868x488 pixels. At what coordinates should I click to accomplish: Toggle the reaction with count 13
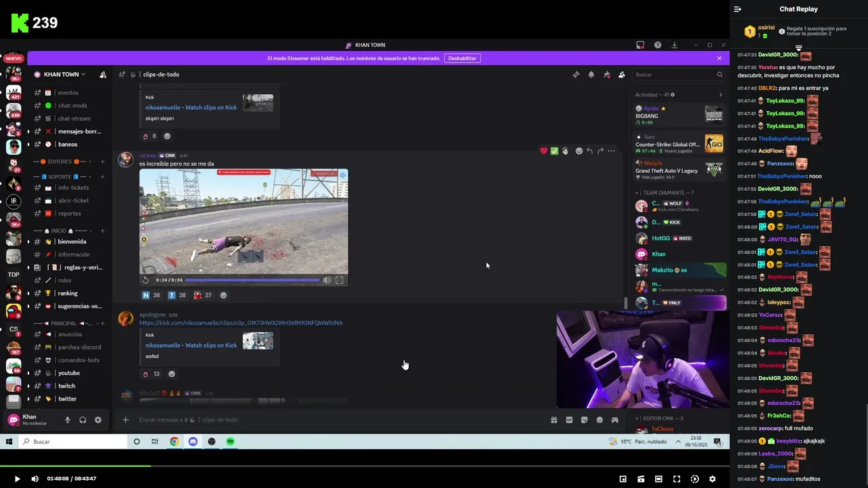[151, 374]
